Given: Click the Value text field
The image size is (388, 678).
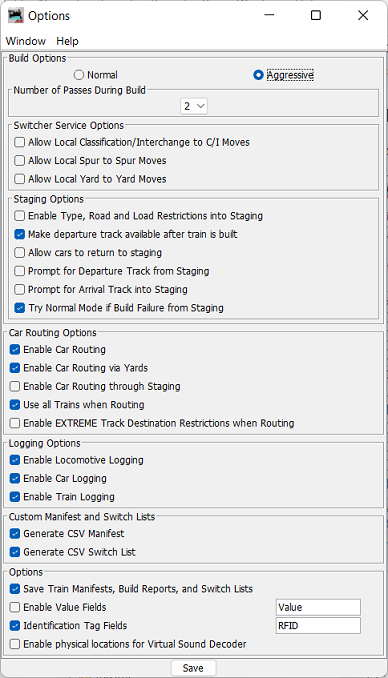Looking at the screenshot, I should coord(318,607).
